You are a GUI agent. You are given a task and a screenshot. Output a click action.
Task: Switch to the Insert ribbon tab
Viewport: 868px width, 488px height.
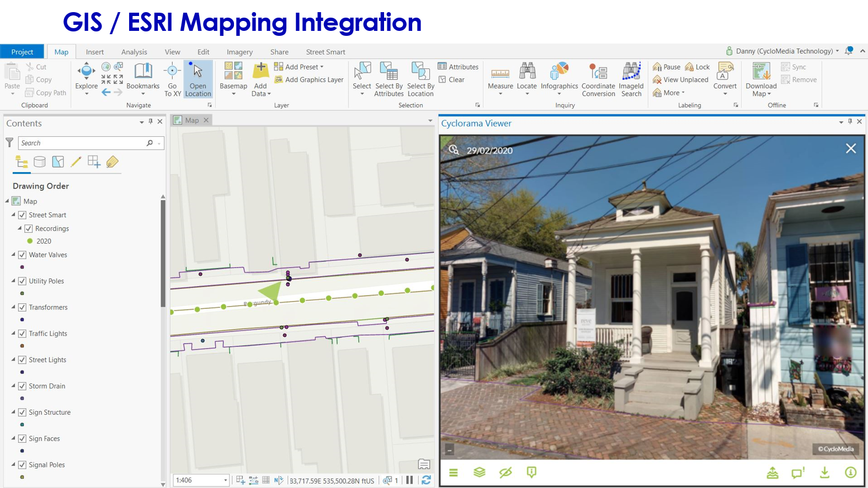95,52
